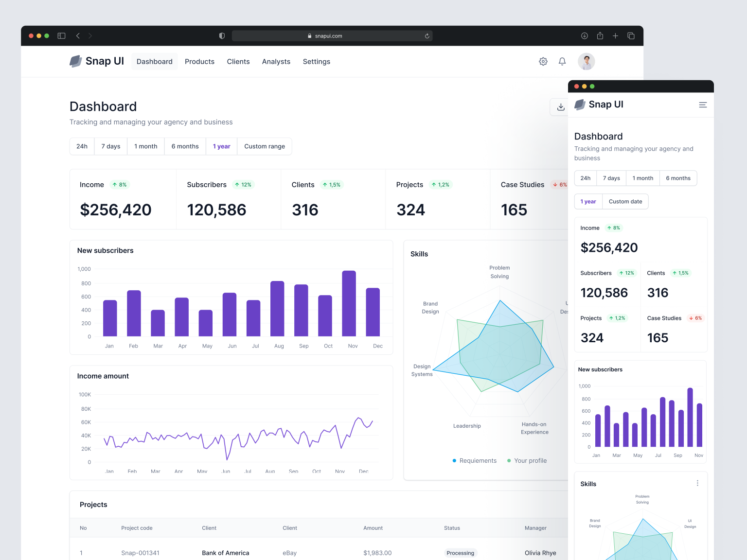Open the user profile avatar
747x560 pixels.
click(586, 61)
